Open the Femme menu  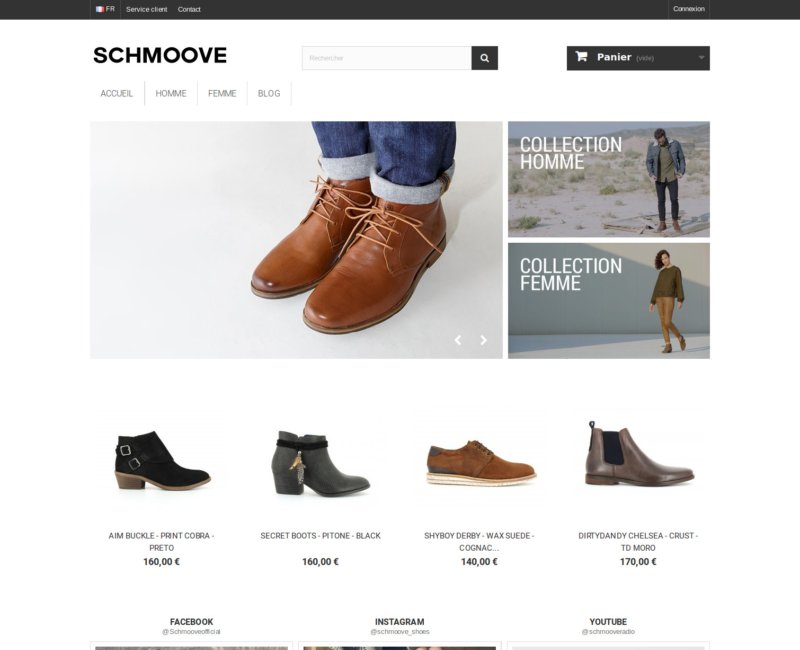222,93
